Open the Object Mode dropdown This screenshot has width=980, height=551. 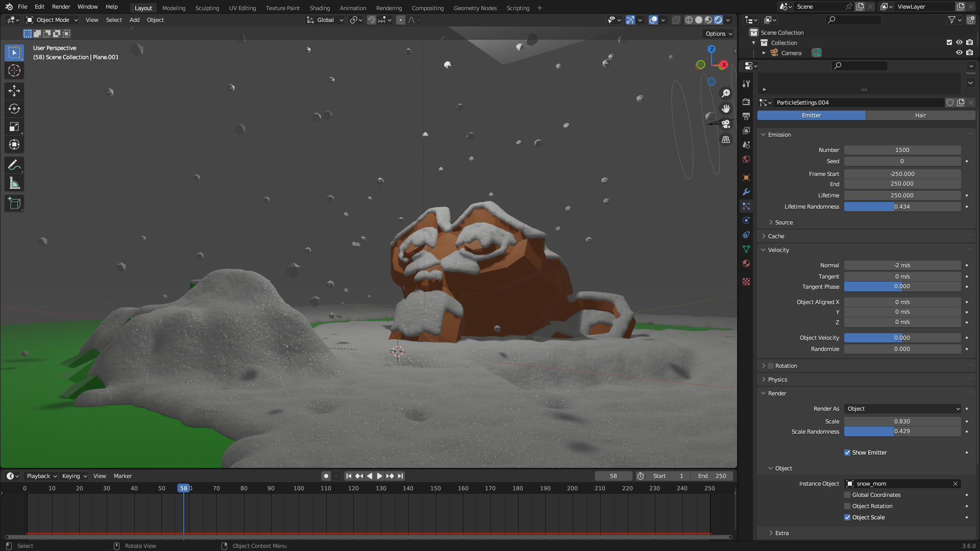[52, 20]
